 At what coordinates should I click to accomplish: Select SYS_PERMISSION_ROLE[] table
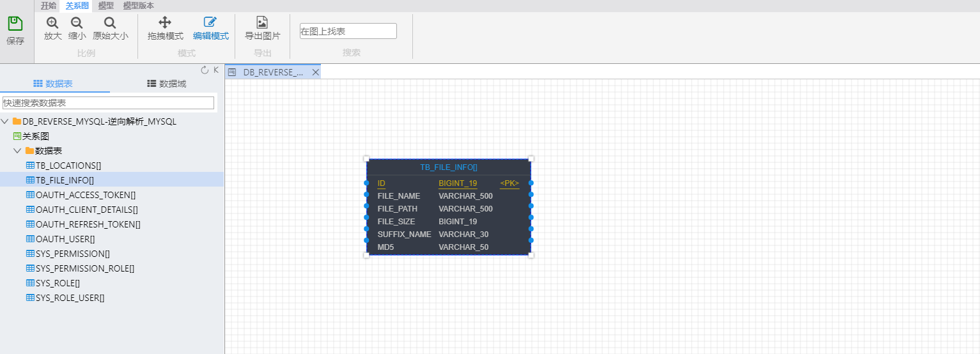point(85,268)
